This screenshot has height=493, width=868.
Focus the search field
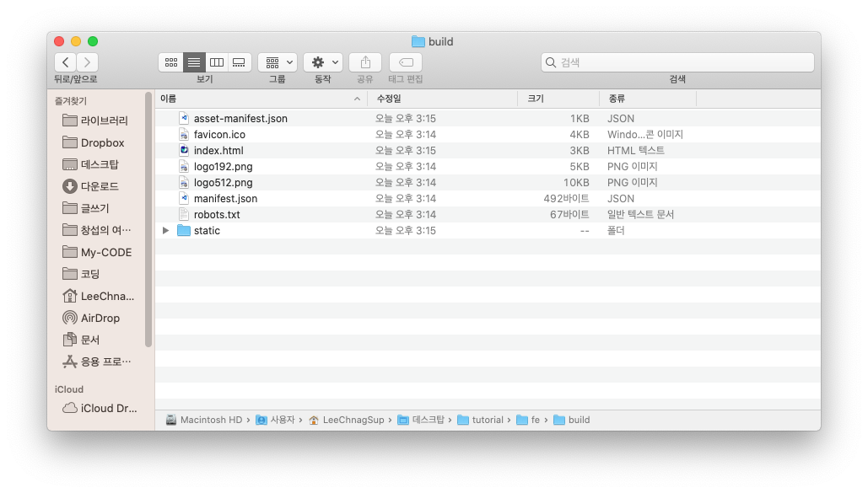click(677, 62)
